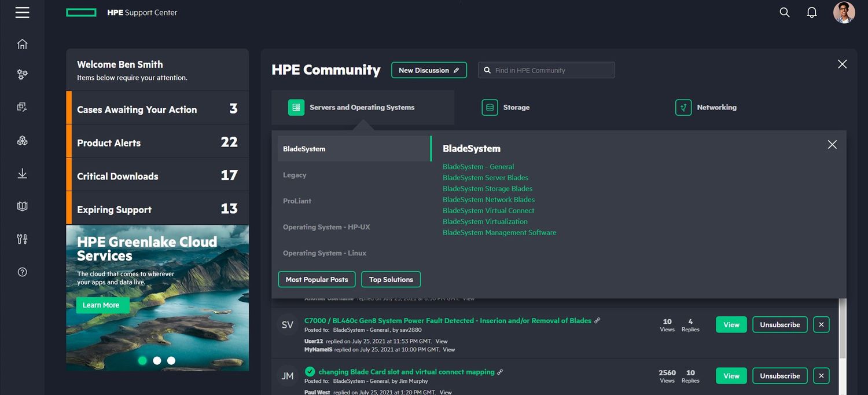Select the Storage tab
The image size is (868, 395).
[x=506, y=107]
